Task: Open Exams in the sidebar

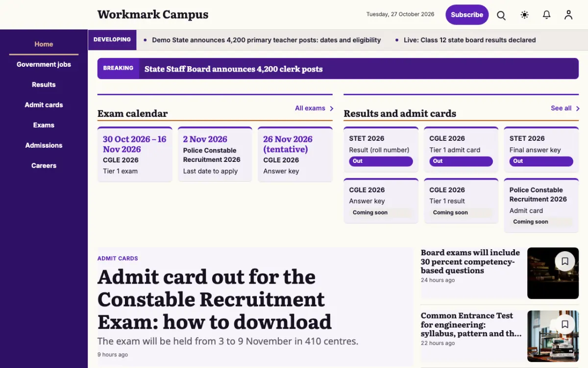Action: click(44, 125)
